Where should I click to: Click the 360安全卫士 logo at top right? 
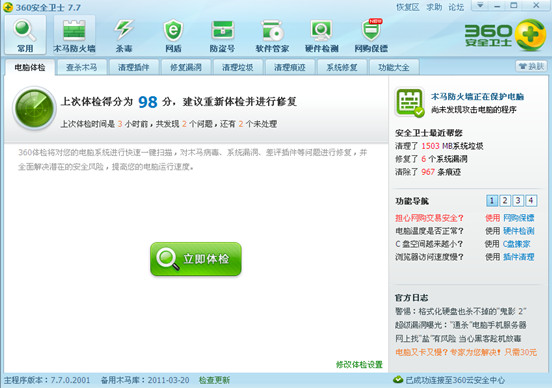[x=505, y=35]
